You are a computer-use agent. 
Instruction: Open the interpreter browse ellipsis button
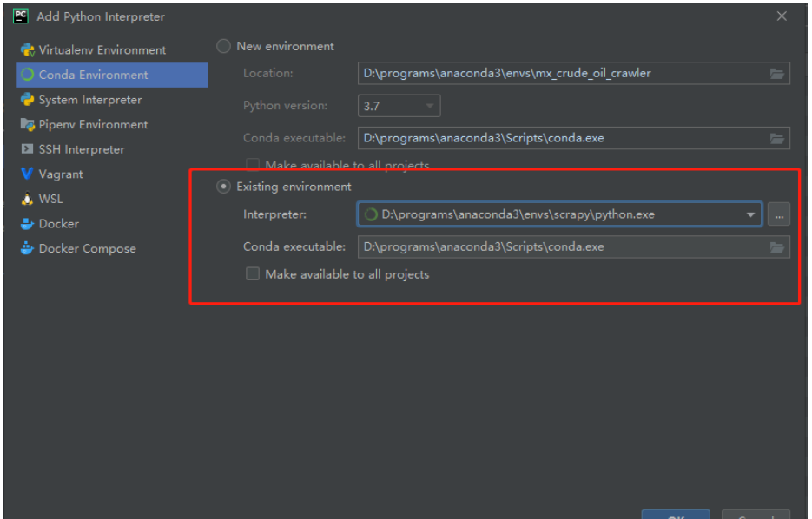point(779,214)
